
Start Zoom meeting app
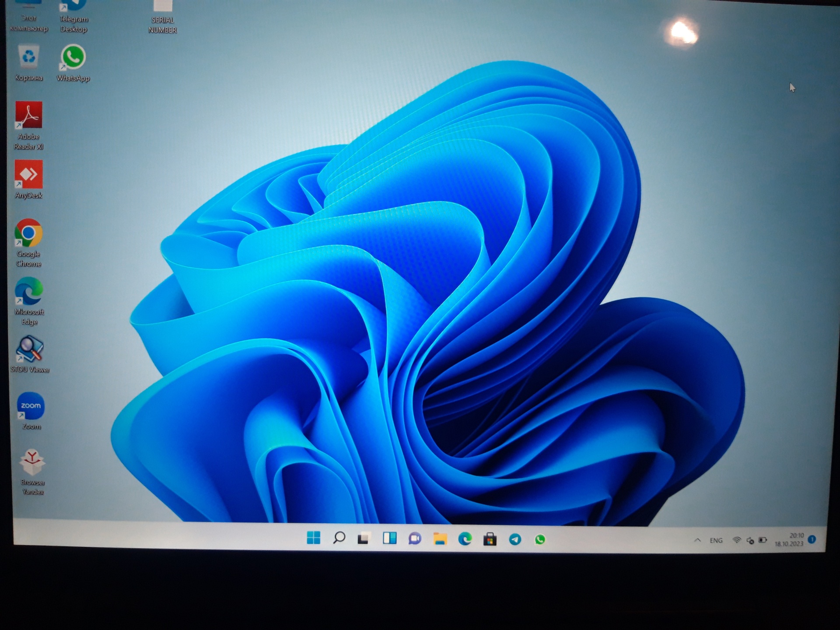point(30,407)
